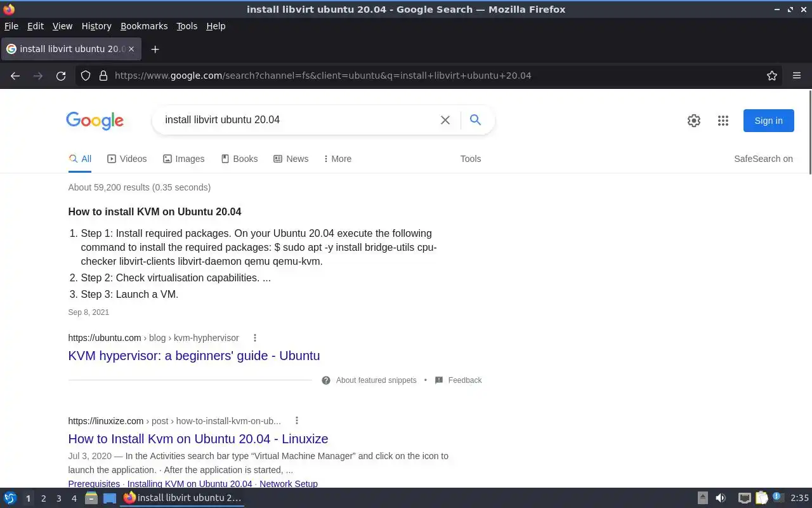
Task: Open the Edit menu
Action: click(36, 26)
